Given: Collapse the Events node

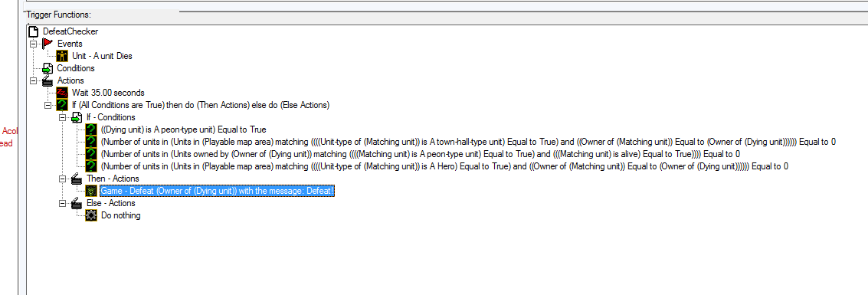Looking at the screenshot, I should [x=34, y=44].
